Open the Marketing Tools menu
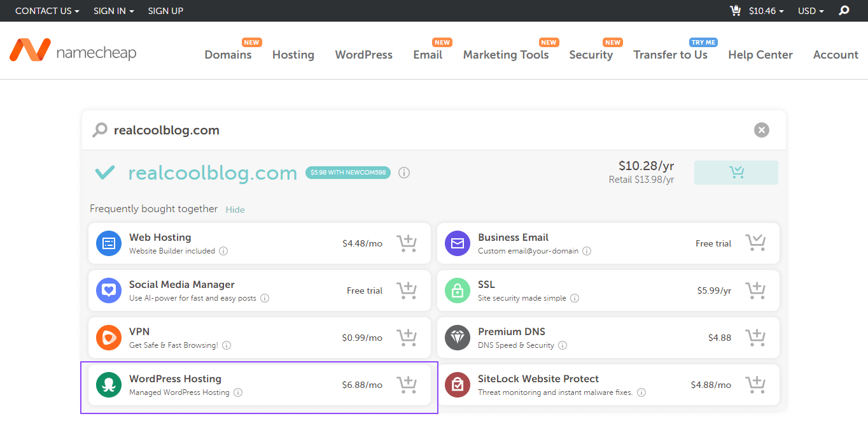The width and height of the screenshot is (868, 423). tap(506, 55)
